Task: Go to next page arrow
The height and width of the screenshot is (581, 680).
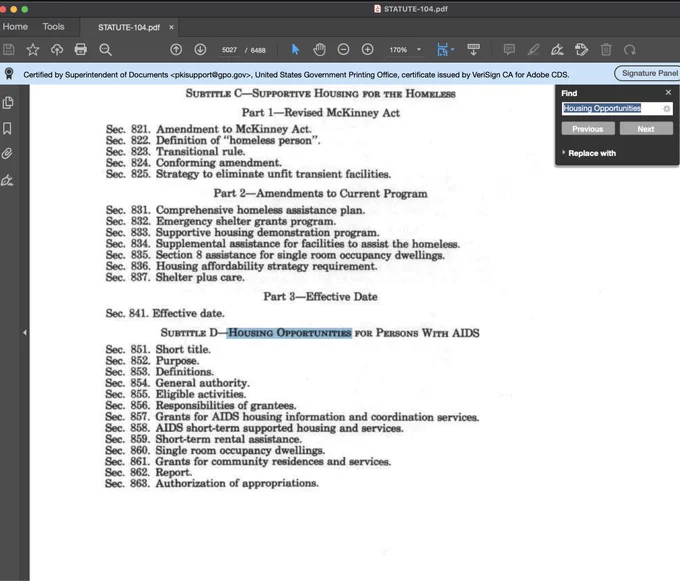Action: click(x=200, y=50)
